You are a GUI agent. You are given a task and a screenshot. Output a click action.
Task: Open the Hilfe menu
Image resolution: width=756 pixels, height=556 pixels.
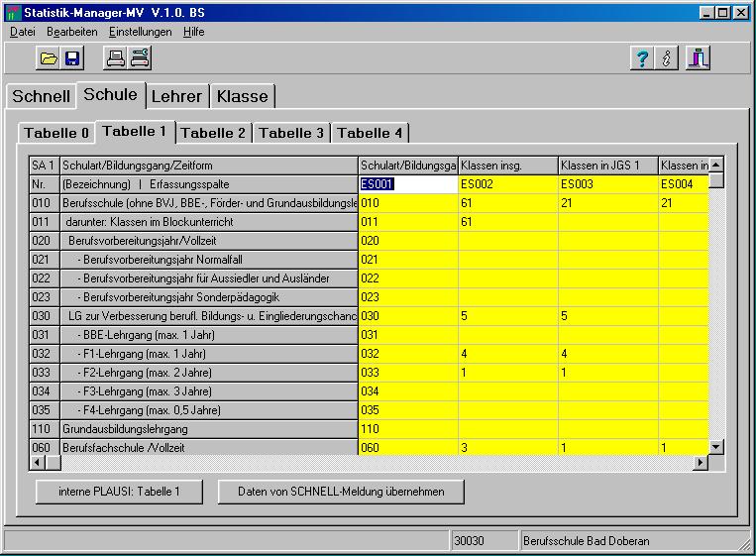click(193, 32)
